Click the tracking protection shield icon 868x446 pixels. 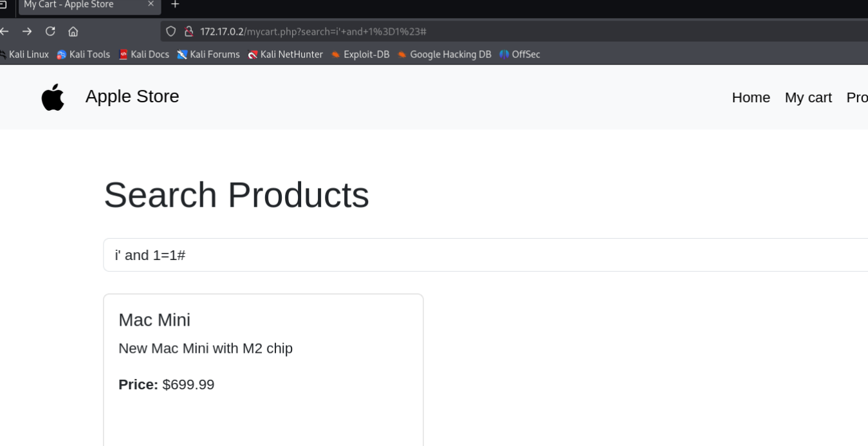[171, 32]
